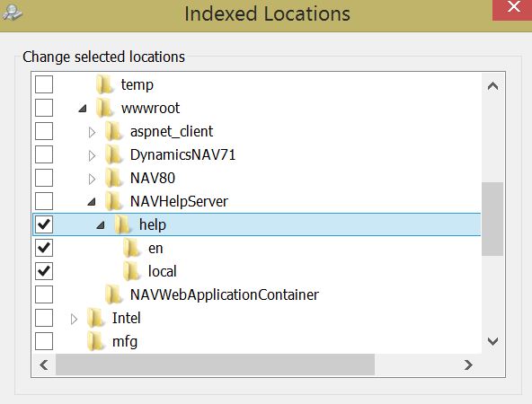Screen dimensions: 532x404
Task: Collapse the wwwroot tree node
Action: (83, 109)
